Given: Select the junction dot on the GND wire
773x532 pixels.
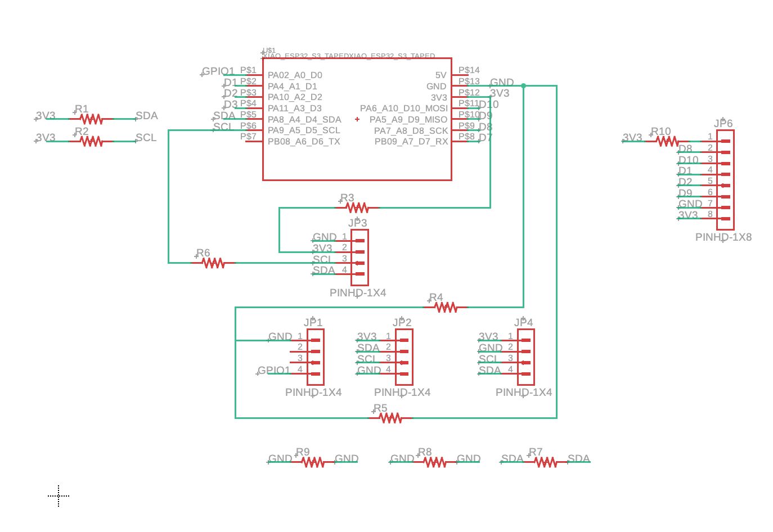Looking at the screenshot, I should [523, 85].
